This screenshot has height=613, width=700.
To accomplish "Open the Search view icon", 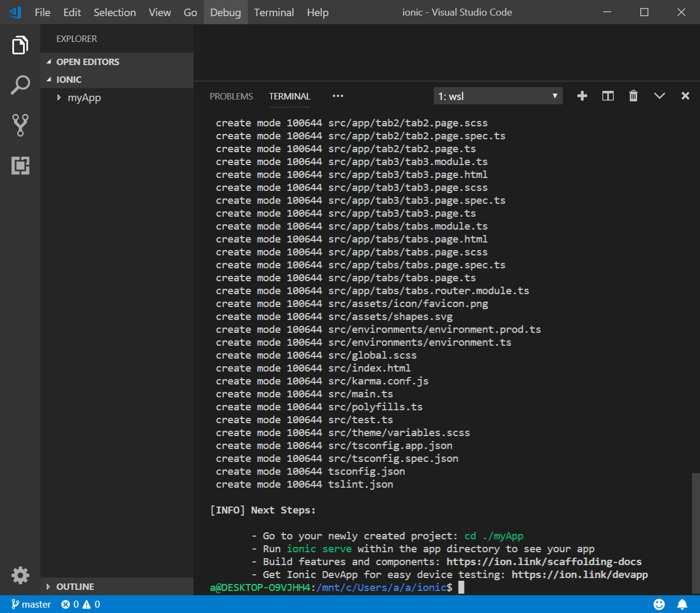I will point(20,85).
